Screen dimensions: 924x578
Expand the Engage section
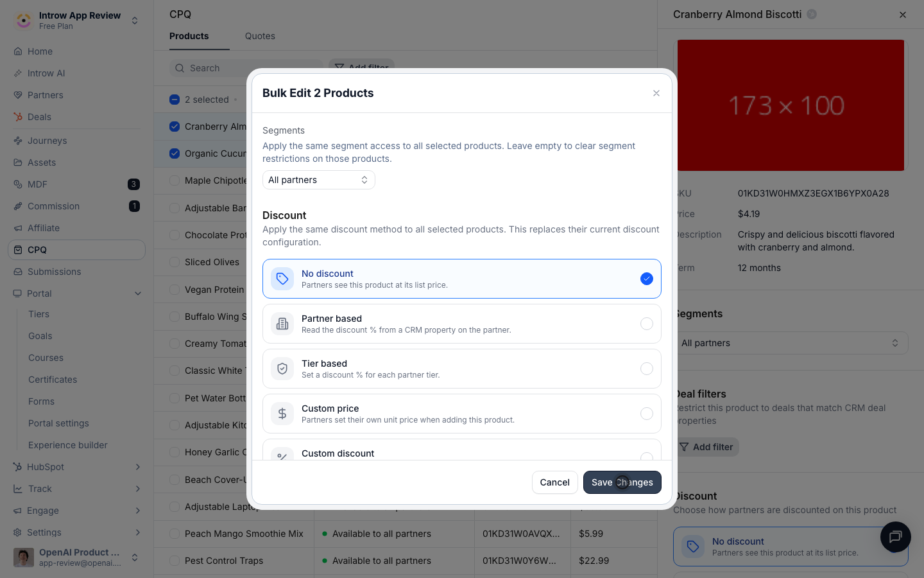pyautogui.click(x=138, y=511)
